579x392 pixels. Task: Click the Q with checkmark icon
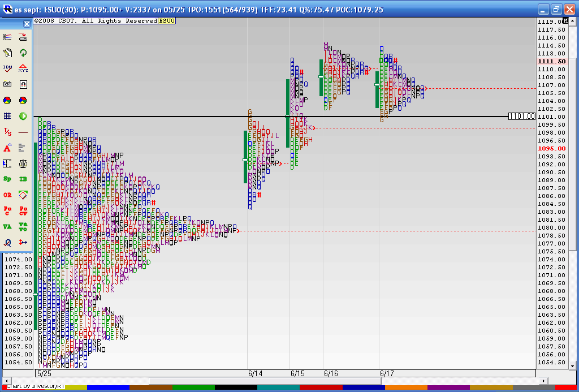(x=7, y=242)
